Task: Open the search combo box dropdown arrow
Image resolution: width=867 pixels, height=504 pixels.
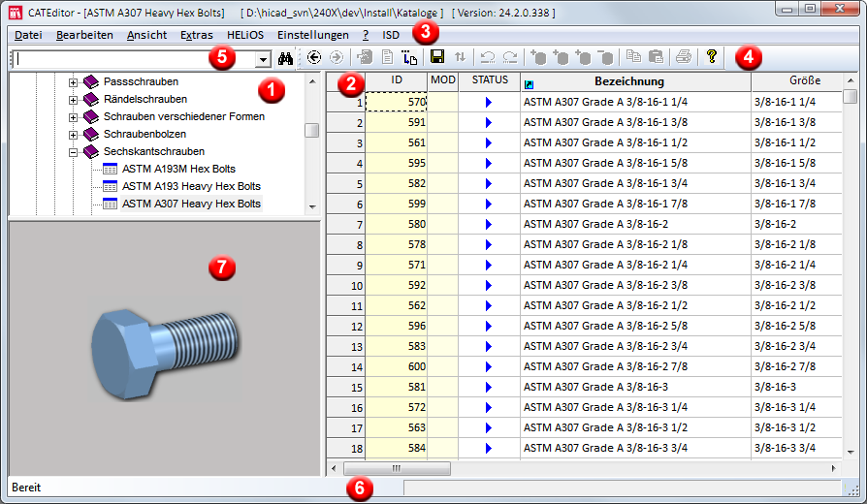Action: coord(262,59)
